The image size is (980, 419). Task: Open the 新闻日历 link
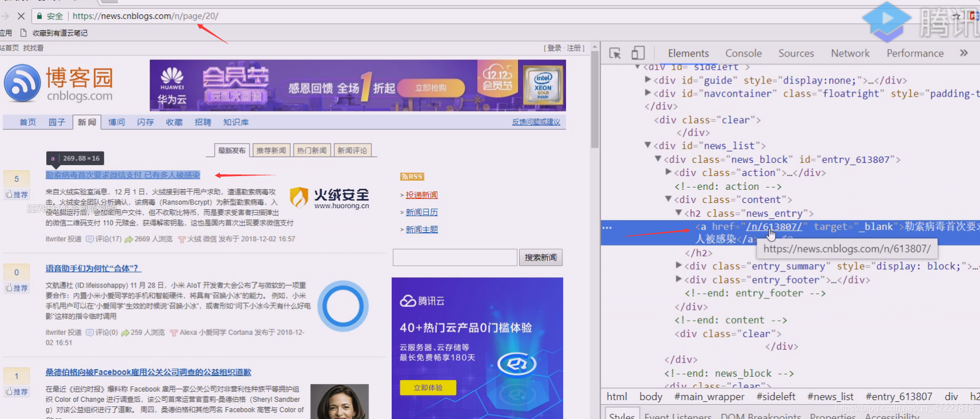(x=421, y=212)
